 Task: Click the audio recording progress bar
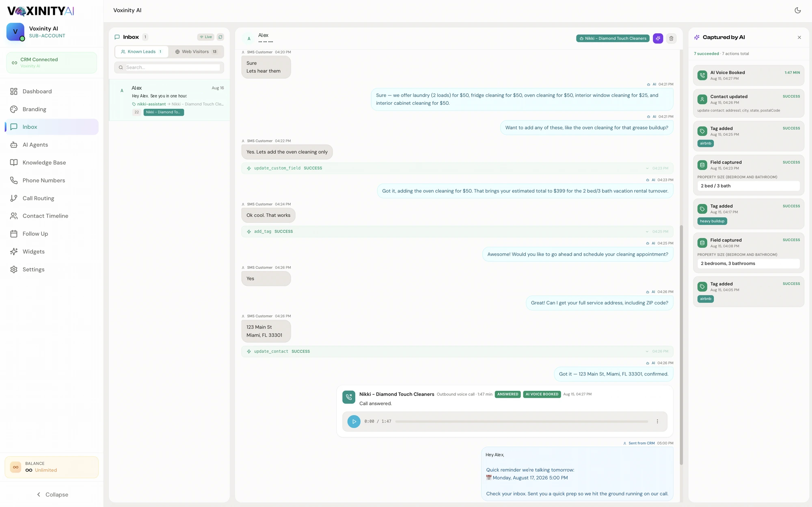coord(522,421)
